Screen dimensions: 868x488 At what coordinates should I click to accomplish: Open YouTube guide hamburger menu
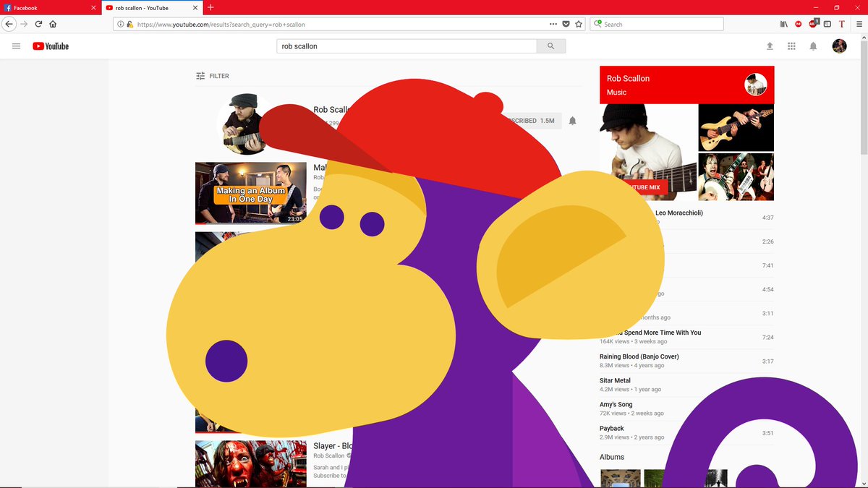click(x=17, y=46)
